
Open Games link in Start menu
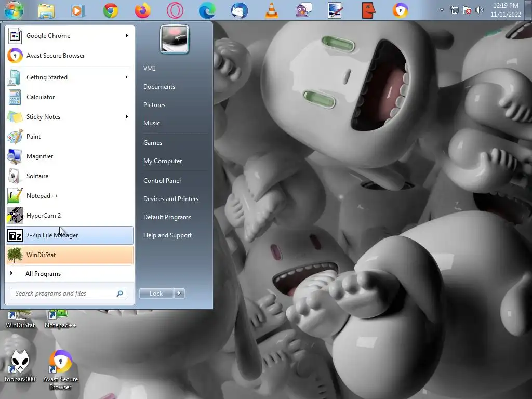(x=153, y=143)
